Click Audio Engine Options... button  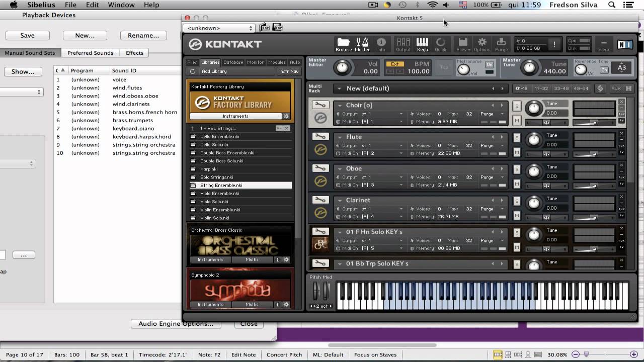[176, 324]
